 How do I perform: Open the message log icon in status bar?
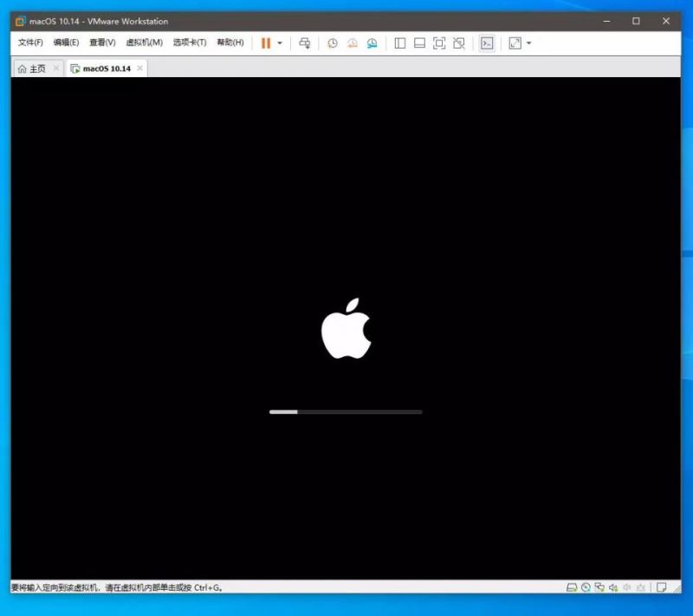tap(661, 587)
